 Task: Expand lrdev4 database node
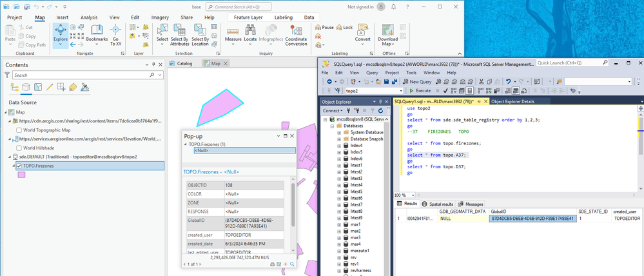tap(339, 145)
